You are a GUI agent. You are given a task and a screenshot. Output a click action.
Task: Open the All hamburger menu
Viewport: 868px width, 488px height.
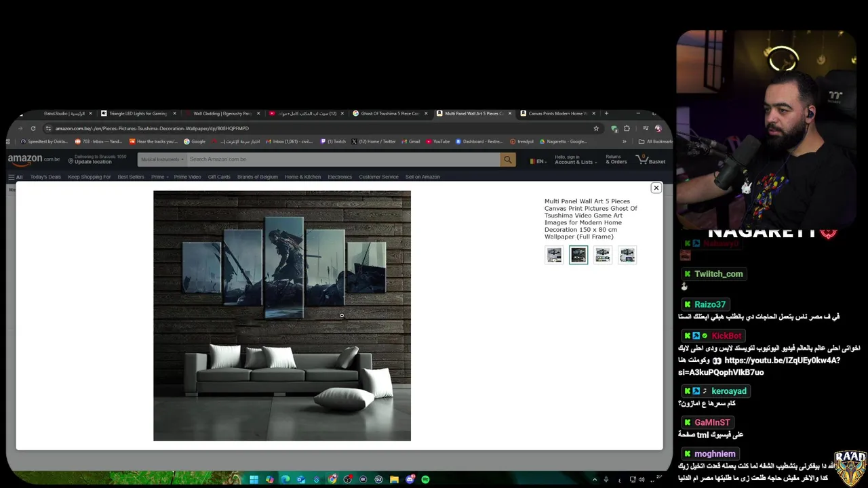coord(16,177)
